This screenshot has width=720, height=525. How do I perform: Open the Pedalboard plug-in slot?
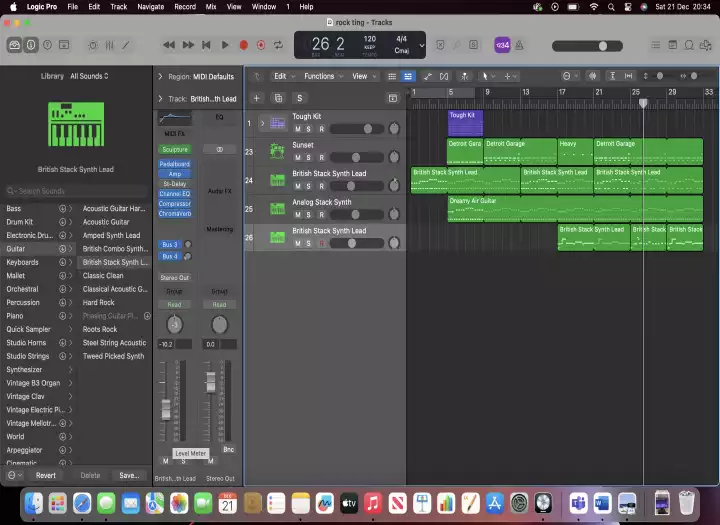coord(175,164)
